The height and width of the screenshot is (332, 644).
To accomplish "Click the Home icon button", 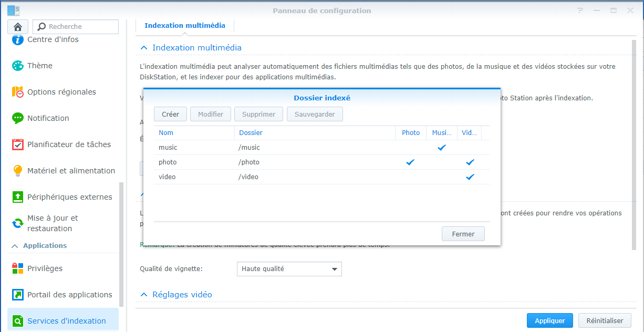I will click(18, 27).
